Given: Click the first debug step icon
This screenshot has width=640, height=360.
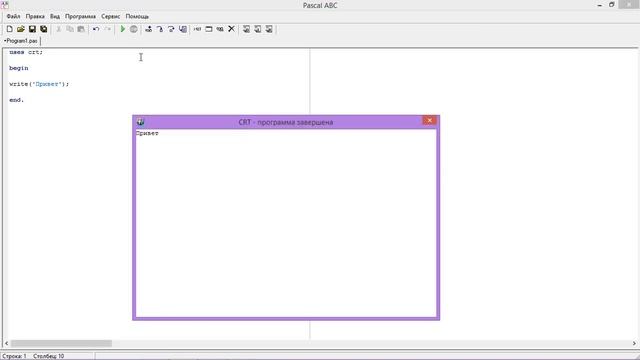Looking at the screenshot, I should point(149,29).
